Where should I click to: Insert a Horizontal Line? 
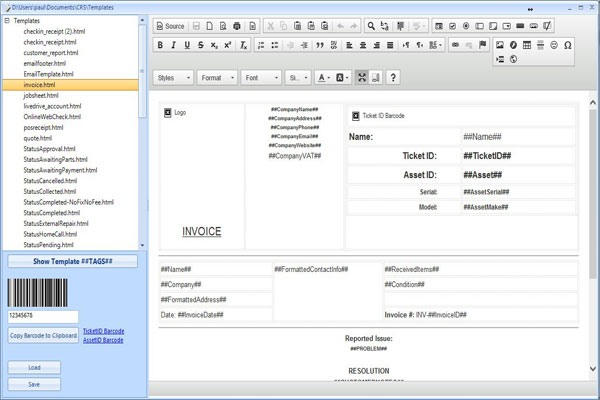540,45
